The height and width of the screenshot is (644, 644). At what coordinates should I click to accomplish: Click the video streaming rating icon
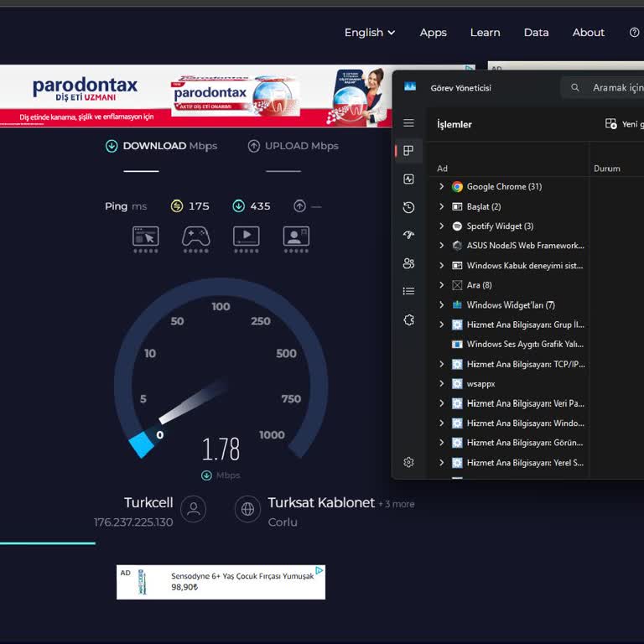[x=246, y=240]
